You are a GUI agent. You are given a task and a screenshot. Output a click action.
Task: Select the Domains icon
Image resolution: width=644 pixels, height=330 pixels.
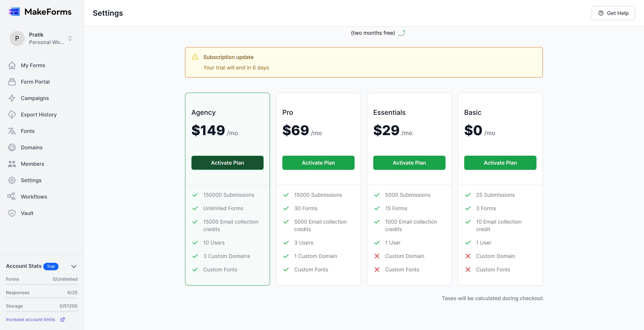pyautogui.click(x=12, y=147)
